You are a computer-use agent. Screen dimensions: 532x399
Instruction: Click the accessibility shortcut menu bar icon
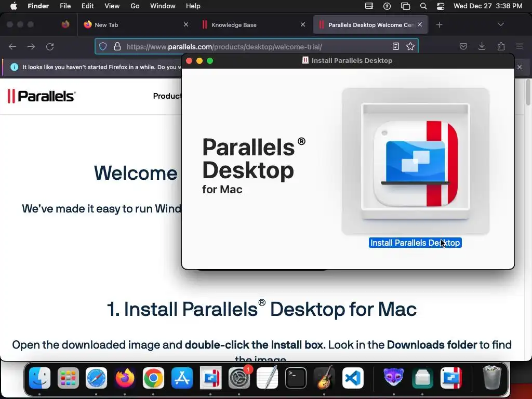point(387,6)
